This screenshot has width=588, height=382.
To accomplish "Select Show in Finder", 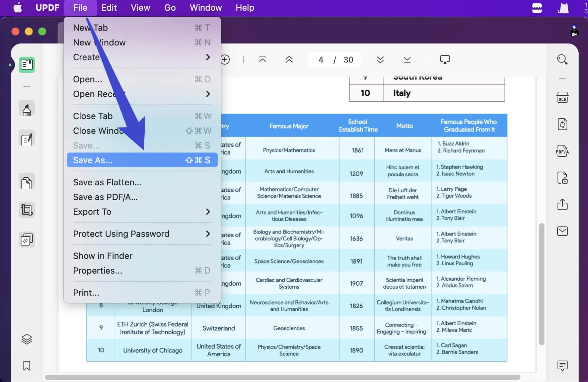I will (142, 256).
